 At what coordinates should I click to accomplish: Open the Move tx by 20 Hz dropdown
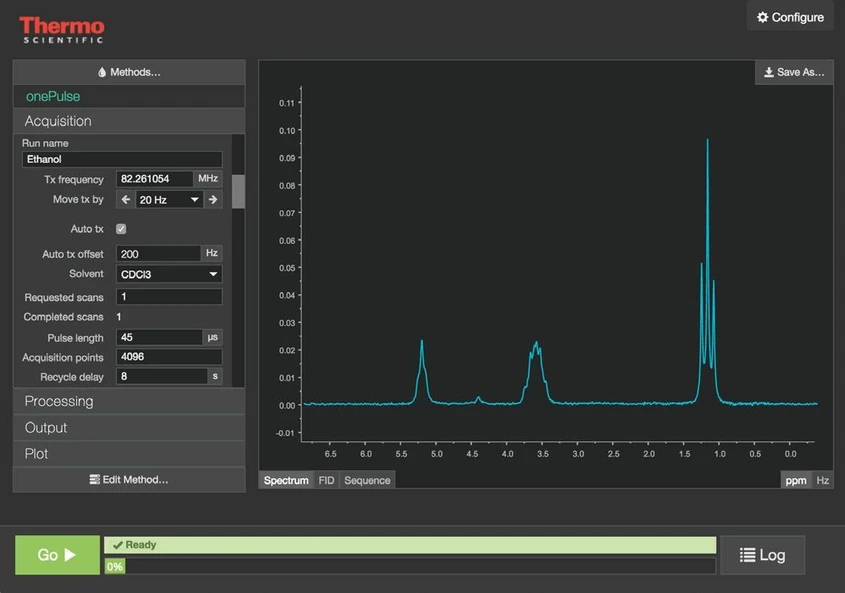[169, 199]
